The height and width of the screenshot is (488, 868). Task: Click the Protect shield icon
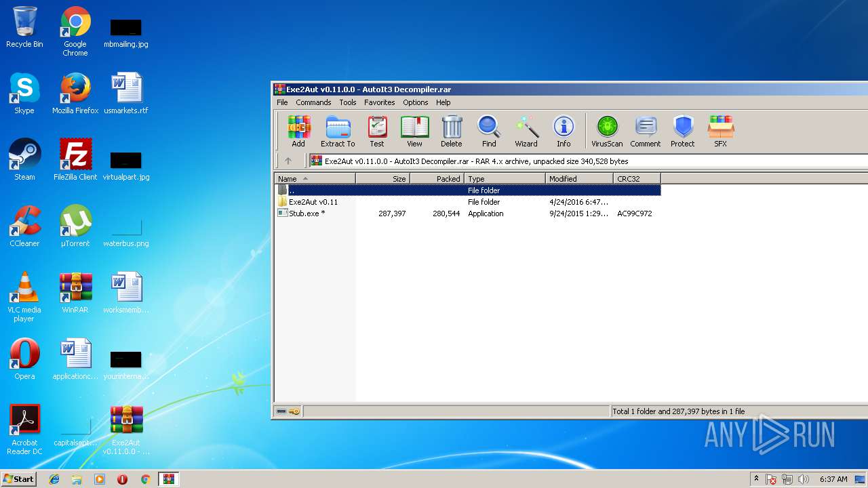683,131
